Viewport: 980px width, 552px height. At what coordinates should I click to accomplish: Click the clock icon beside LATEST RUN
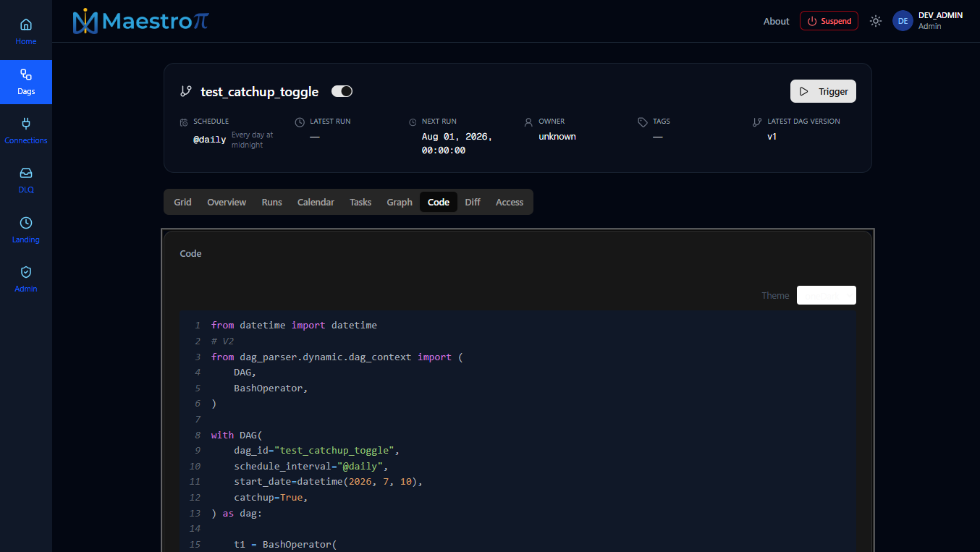click(x=300, y=122)
